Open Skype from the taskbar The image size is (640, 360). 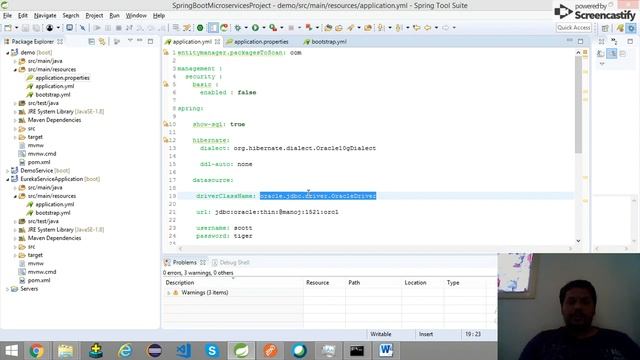click(212, 350)
